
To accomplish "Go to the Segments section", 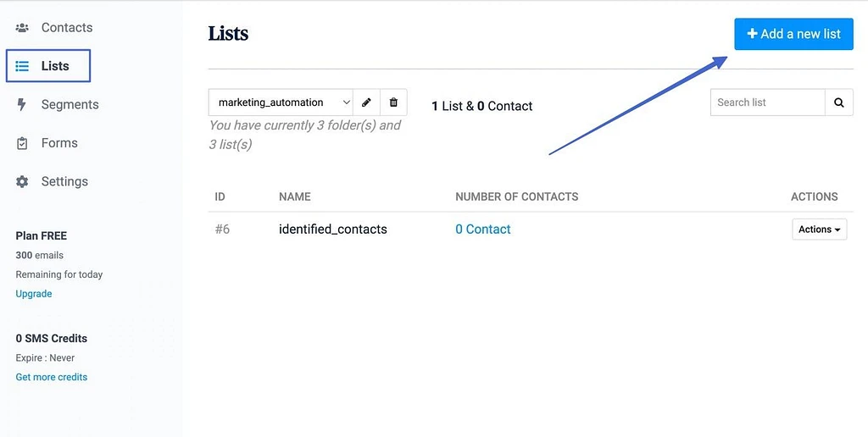I will pos(70,104).
